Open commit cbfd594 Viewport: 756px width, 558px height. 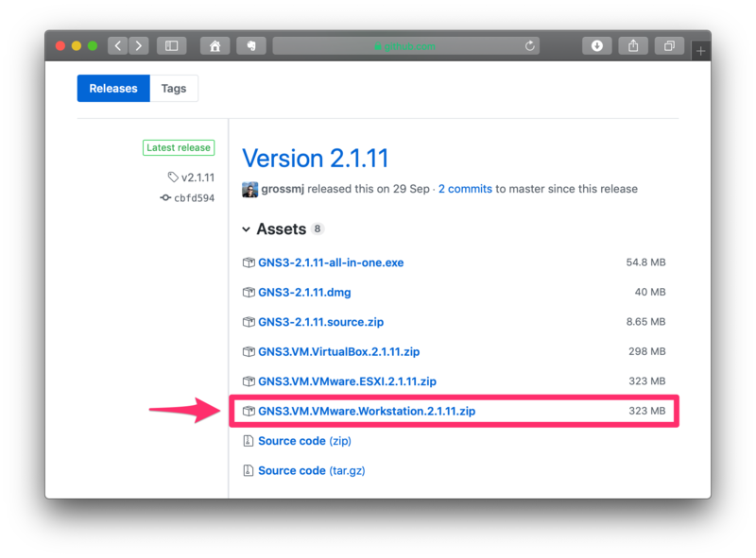pos(194,198)
